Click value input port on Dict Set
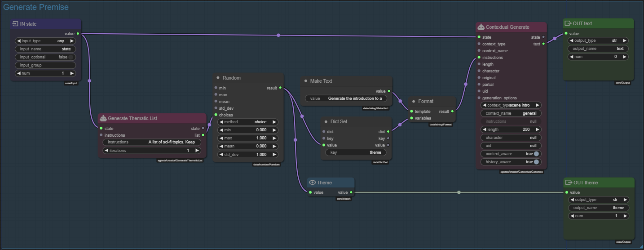Viewport: 644px width, 250px height. [324, 145]
